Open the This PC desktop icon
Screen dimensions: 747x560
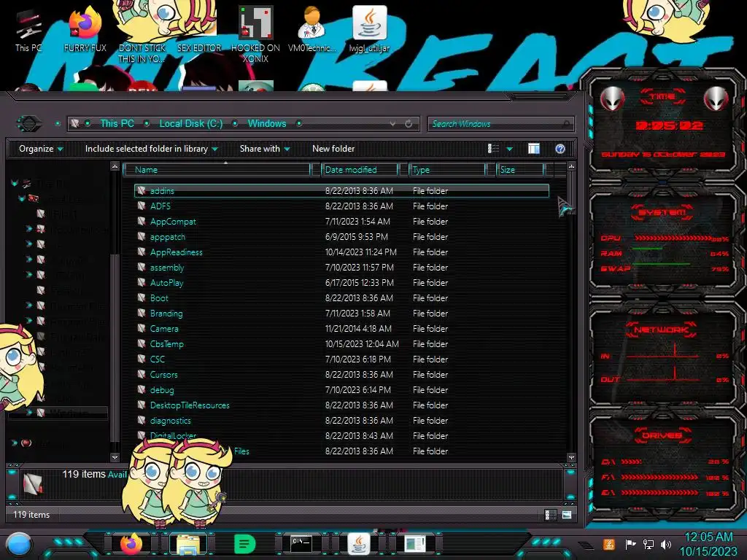click(28, 31)
